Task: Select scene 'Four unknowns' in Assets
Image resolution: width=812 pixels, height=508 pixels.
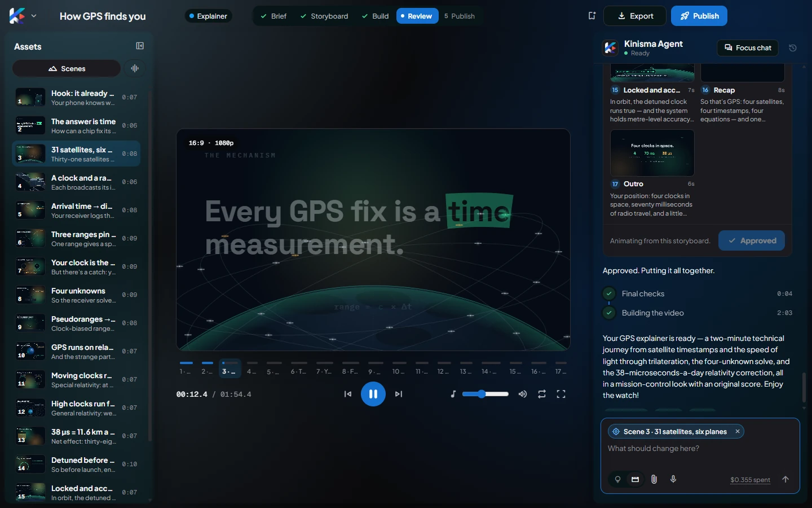Action: [x=76, y=295]
